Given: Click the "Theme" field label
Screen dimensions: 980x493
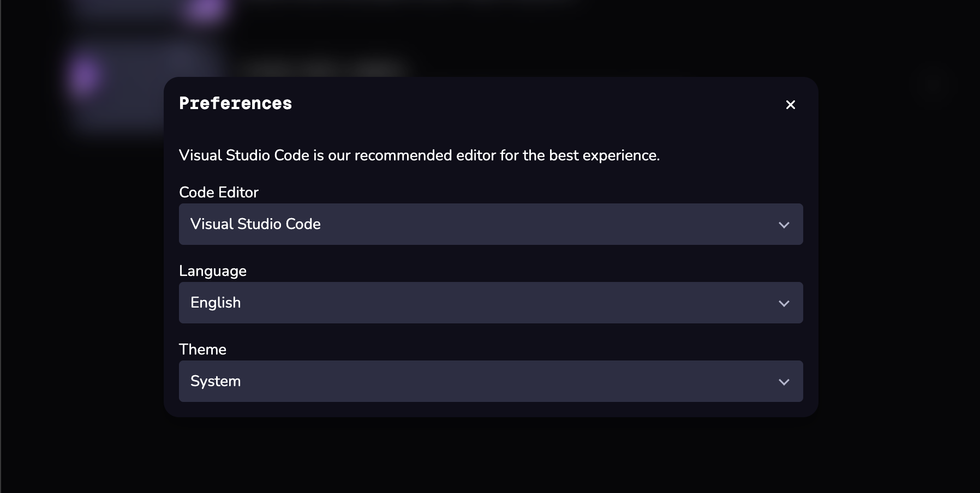Looking at the screenshot, I should click(x=202, y=350).
